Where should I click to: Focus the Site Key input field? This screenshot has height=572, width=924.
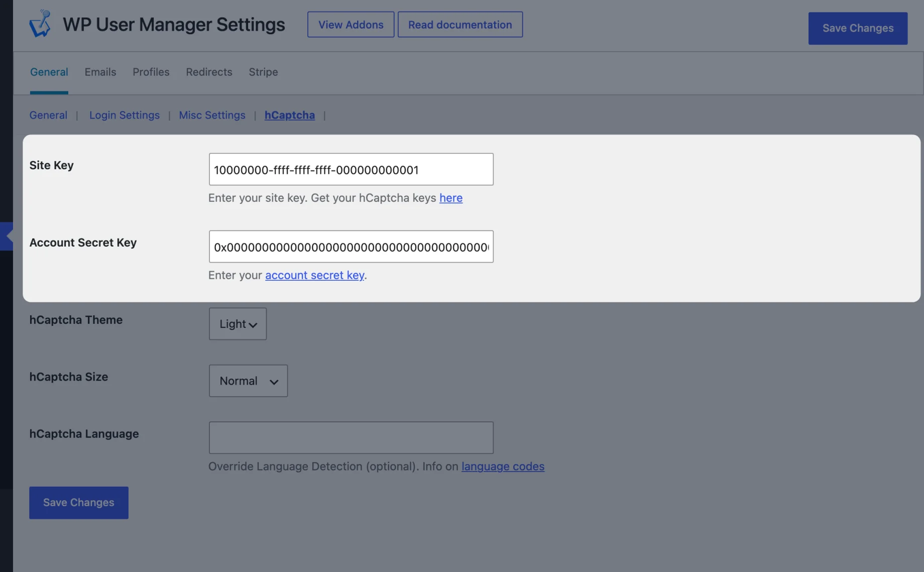[x=351, y=169]
